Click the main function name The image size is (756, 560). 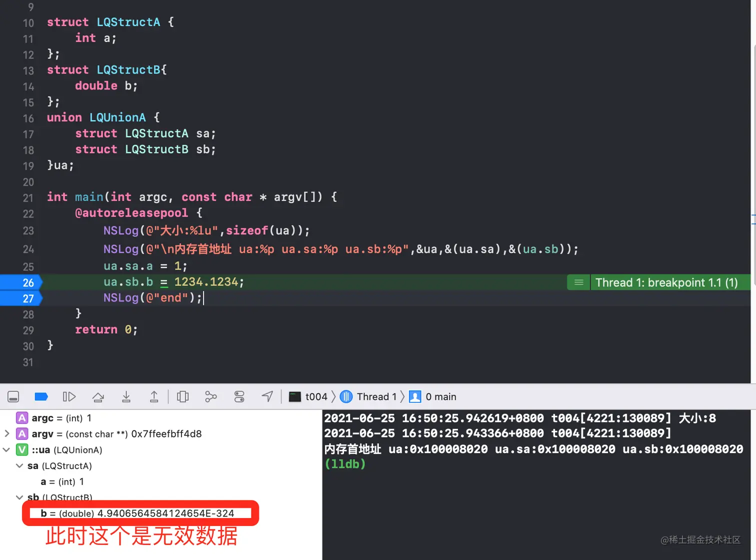[x=89, y=197]
